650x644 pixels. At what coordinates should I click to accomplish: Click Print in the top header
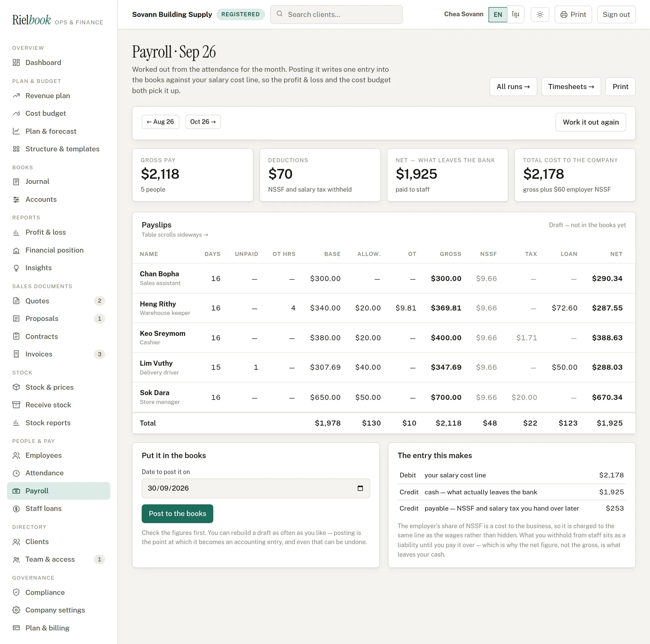(x=573, y=15)
